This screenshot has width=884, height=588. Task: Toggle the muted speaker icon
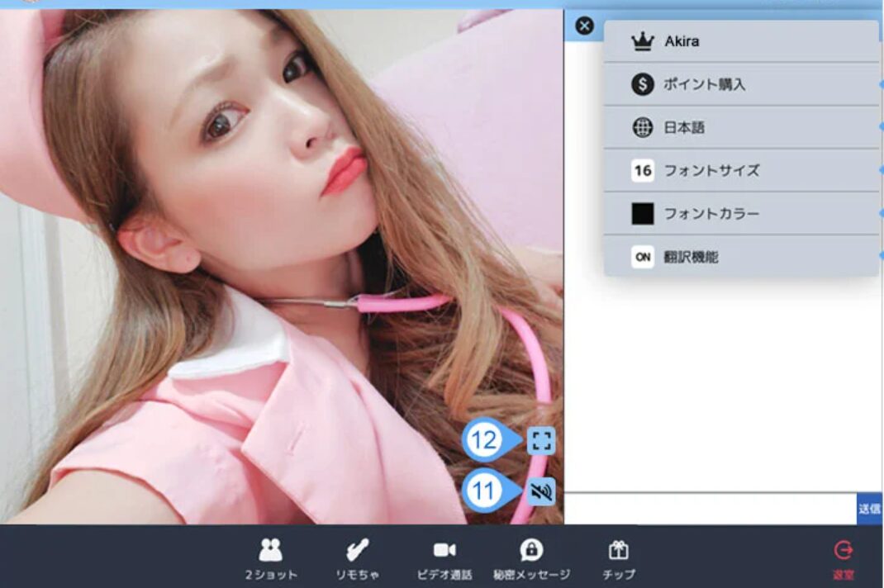(541, 492)
